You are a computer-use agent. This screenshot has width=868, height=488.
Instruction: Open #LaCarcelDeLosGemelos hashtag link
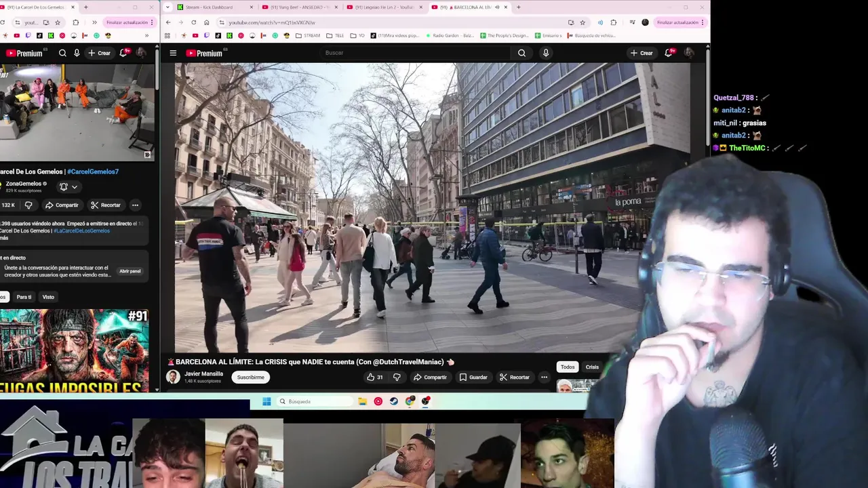click(81, 231)
